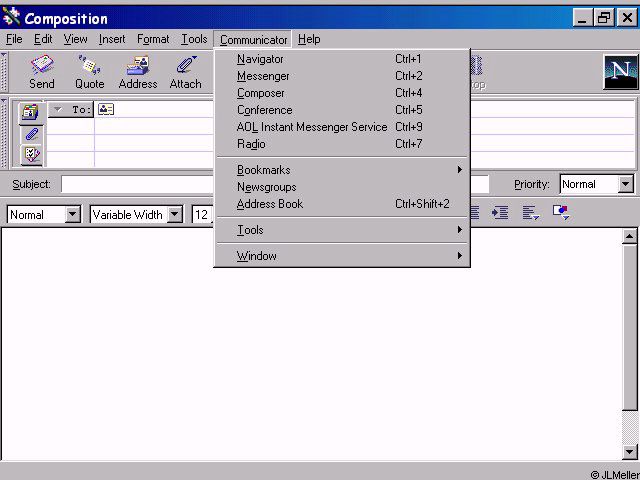Choose Radio from the menu
Image resolution: width=640 pixels, height=480 pixels.
(342, 144)
